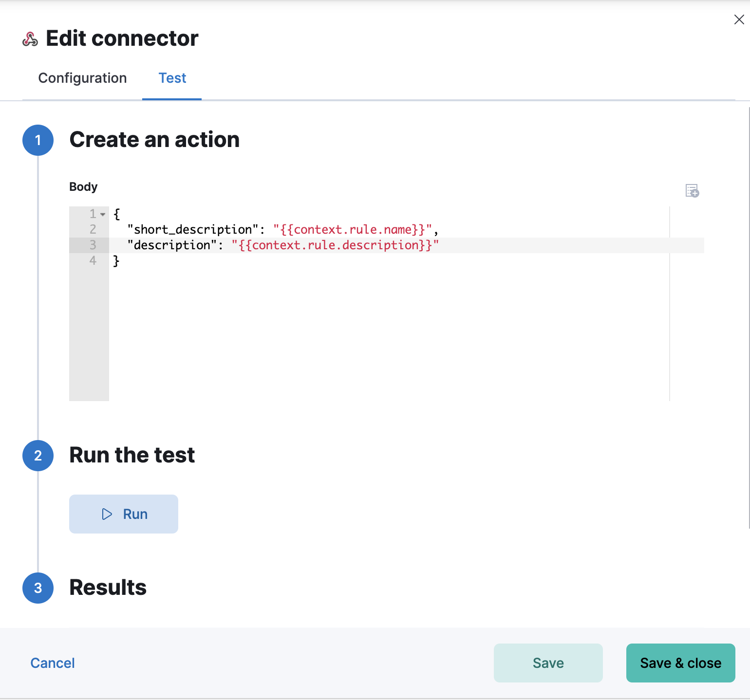
Task: Cancel editing the connector
Action: pyautogui.click(x=52, y=663)
